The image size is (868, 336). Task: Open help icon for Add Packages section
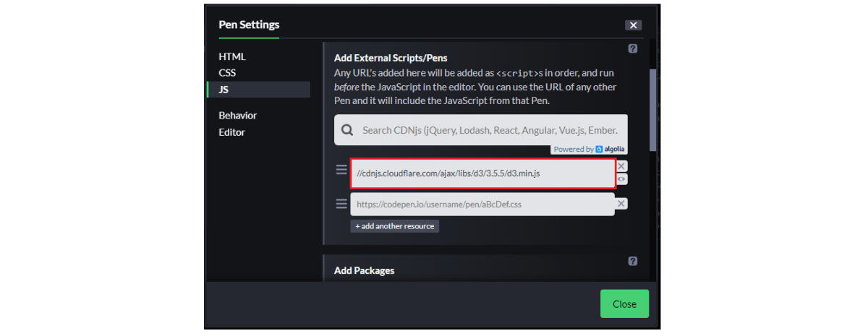(x=633, y=261)
